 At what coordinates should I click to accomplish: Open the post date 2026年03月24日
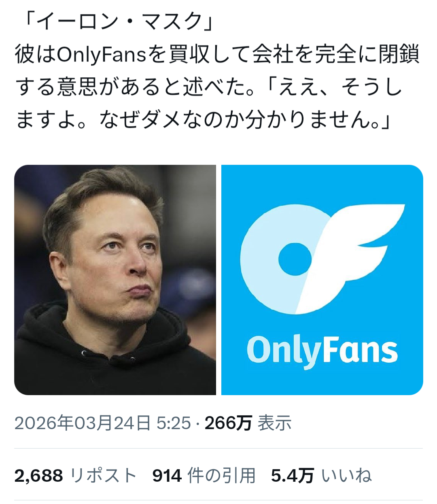click(82, 423)
